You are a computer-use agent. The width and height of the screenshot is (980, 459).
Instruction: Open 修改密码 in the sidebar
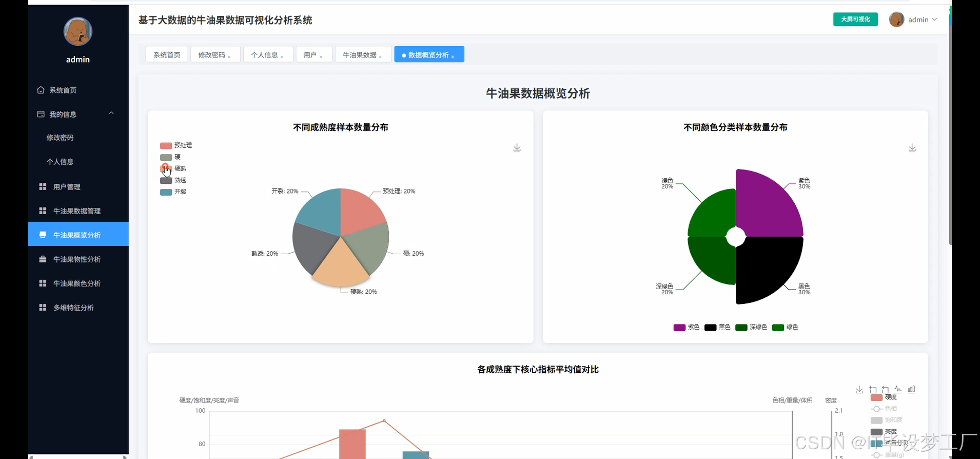click(79, 138)
